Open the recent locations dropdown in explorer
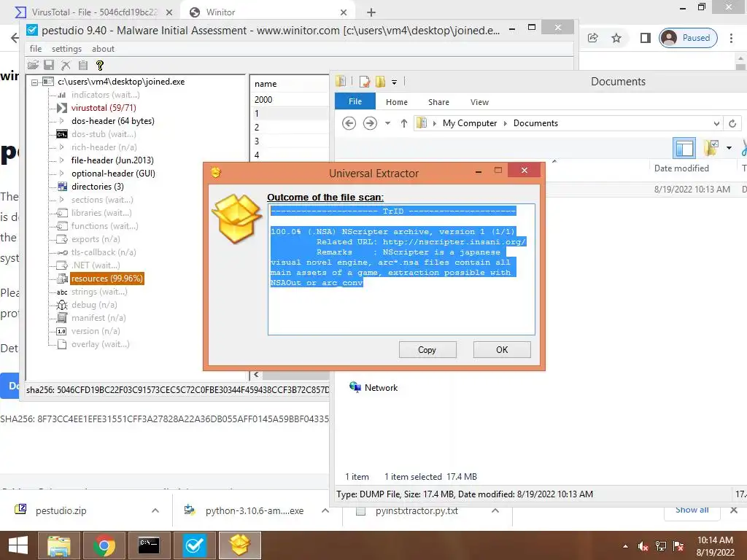Image resolution: width=747 pixels, height=560 pixels. coord(388,123)
